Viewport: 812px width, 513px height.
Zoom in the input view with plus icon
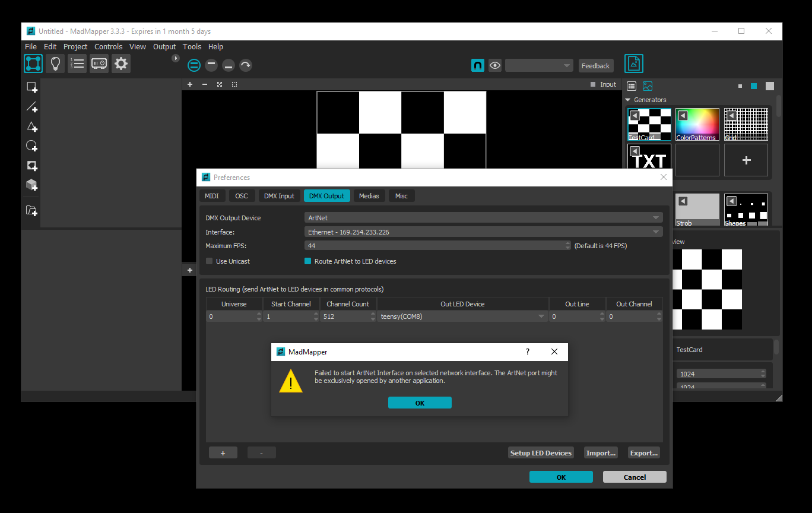click(190, 84)
